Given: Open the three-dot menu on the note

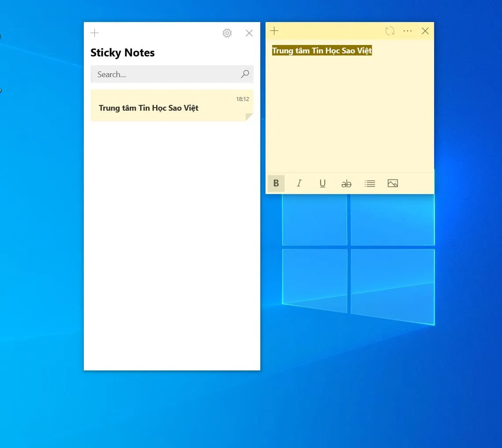Looking at the screenshot, I should click(x=408, y=31).
